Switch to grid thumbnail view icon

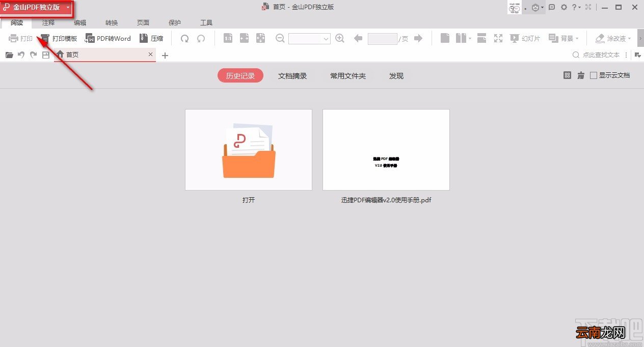click(567, 75)
